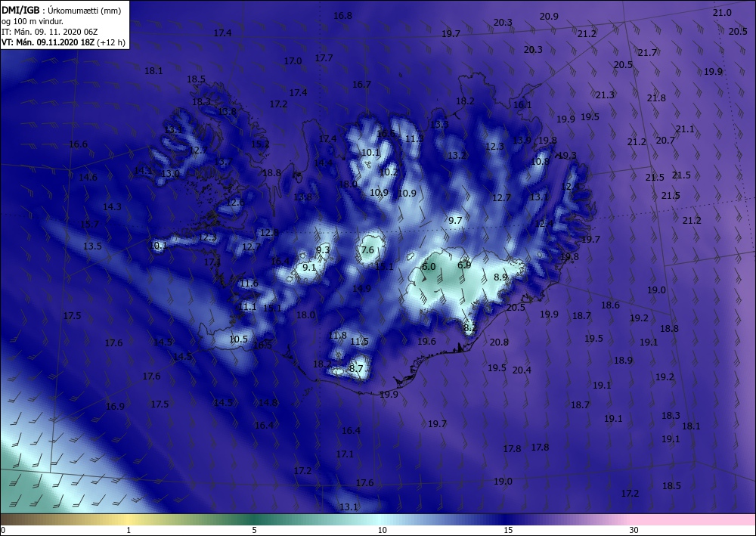Screen dimensions: 756x536
Task: Click the map value 8.7
Action: (x=356, y=369)
